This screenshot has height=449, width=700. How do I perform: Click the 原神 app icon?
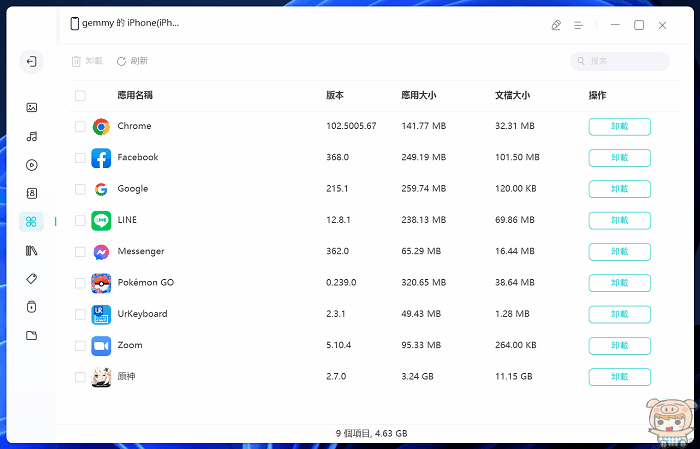pyautogui.click(x=101, y=377)
